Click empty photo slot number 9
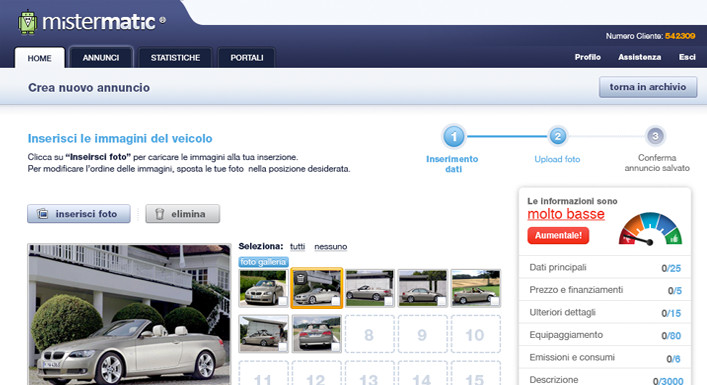The image size is (707, 385). tap(422, 334)
